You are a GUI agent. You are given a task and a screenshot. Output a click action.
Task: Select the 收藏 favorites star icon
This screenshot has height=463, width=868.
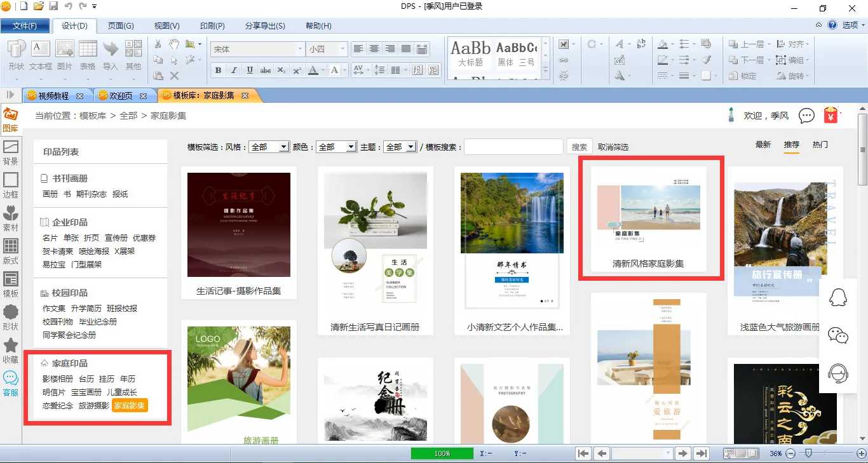[11, 351]
